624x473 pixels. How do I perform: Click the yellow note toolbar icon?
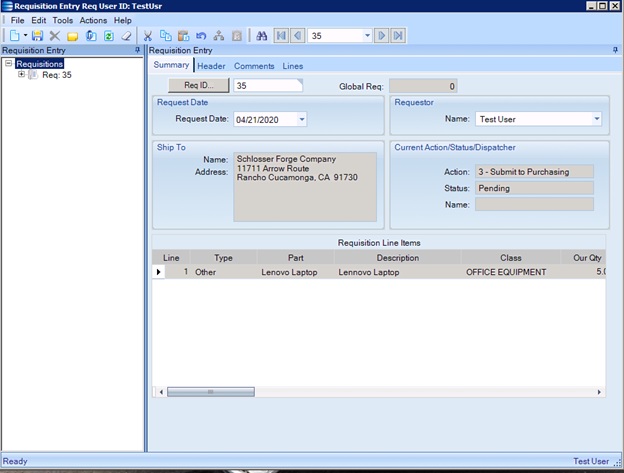(x=72, y=37)
